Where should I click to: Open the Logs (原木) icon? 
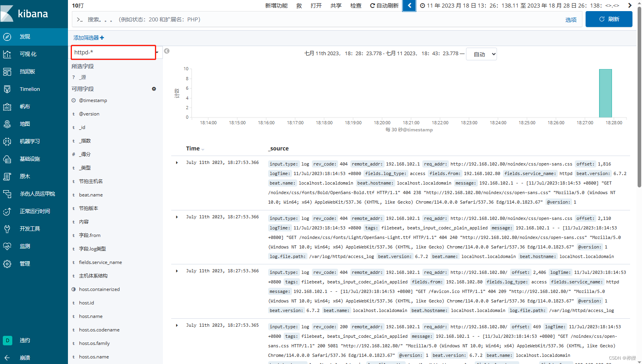point(7,176)
